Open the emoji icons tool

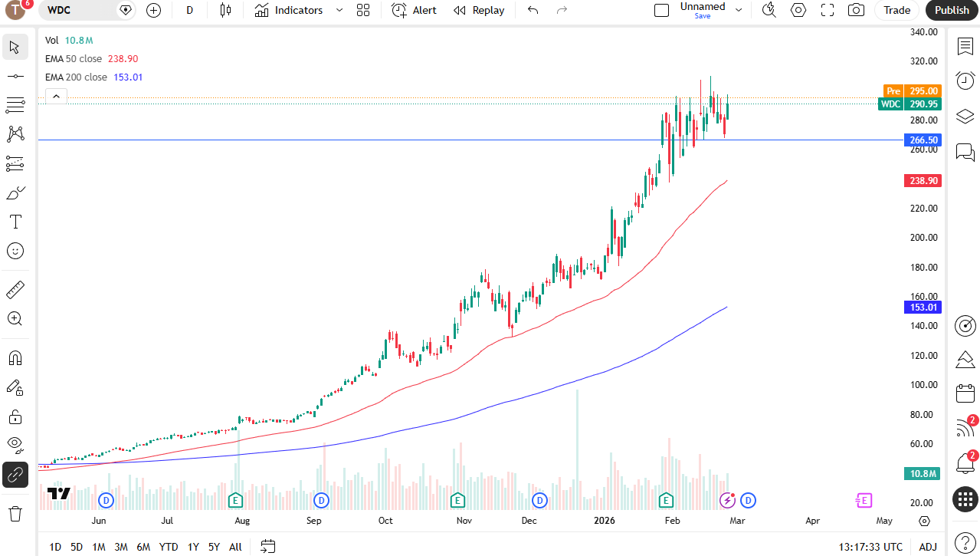click(15, 251)
